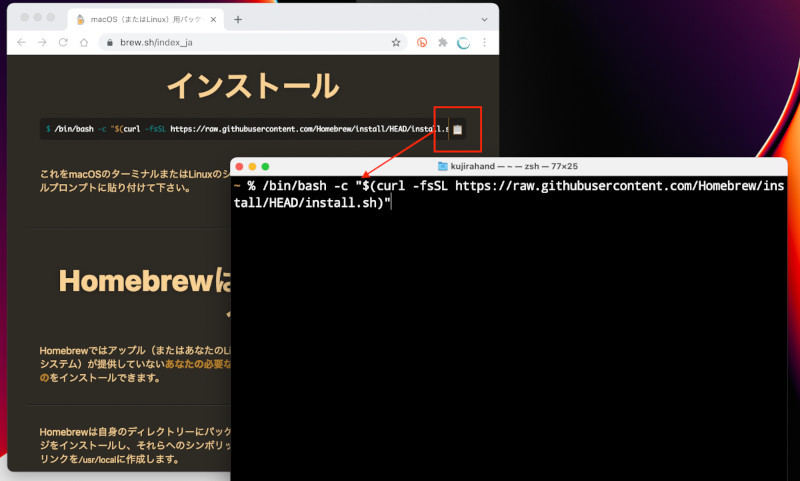This screenshot has height=481, width=800.
Task: Select the Homebrew package manager tab
Action: click(146, 19)
